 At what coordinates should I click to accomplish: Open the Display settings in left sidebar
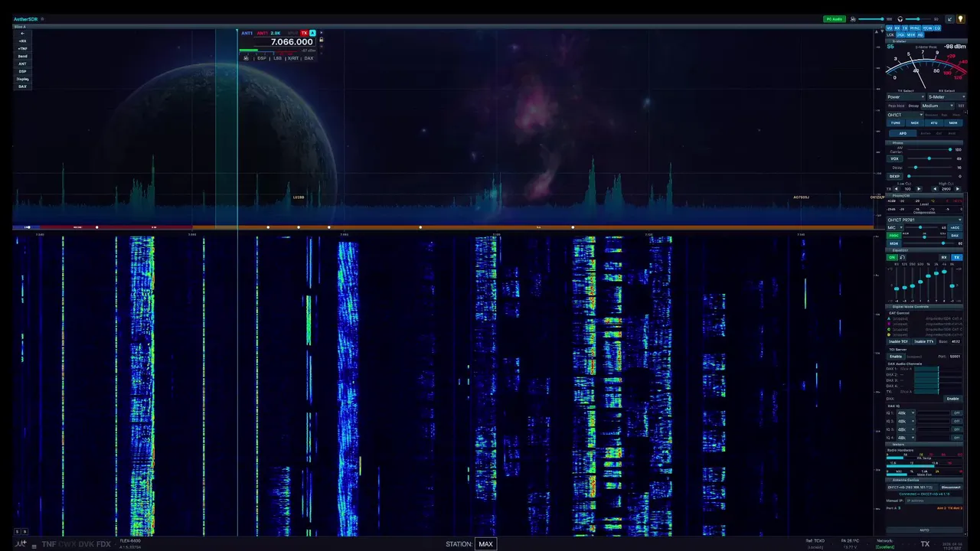click(x=22, y=79)
